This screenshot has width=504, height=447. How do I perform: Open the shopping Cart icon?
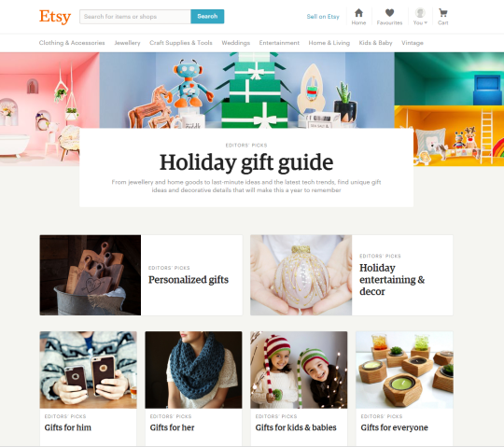click(443, 13)
